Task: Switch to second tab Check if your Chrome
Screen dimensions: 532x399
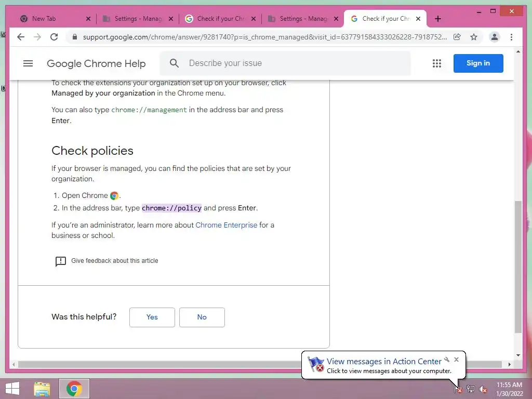Action: [220, 19]
